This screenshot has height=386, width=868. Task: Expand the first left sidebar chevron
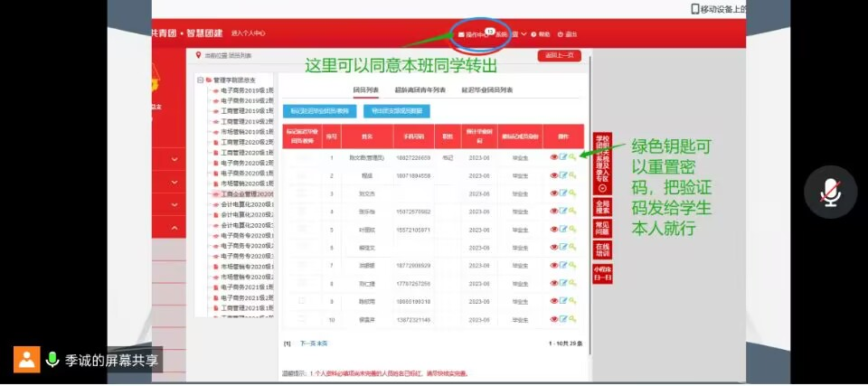[174, 159]
